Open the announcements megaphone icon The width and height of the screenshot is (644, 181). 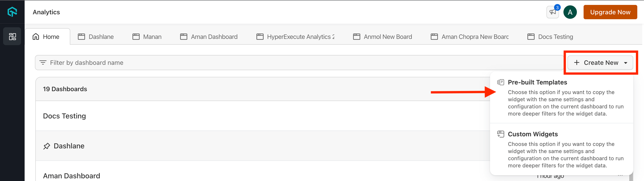click(552, 12)
